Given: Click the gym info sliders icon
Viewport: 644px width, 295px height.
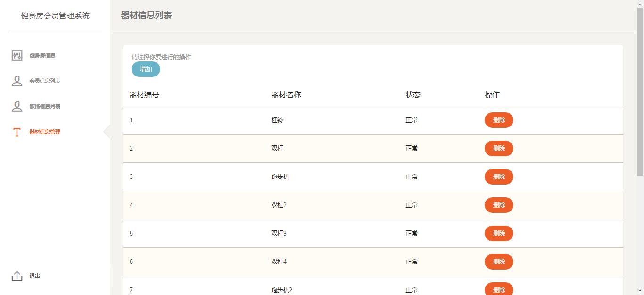Looking at the screenshot, I should 17,56.
